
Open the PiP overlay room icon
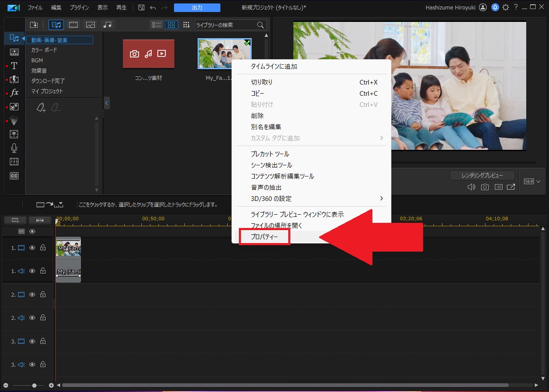click(14, 107)
